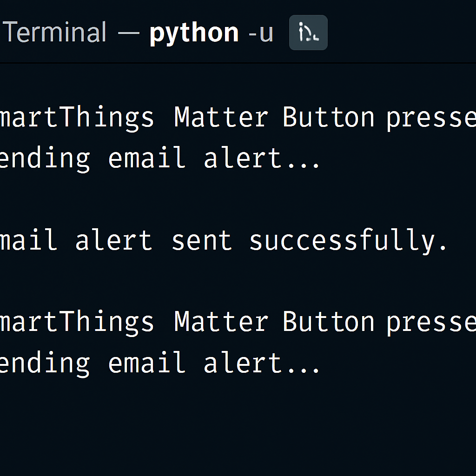Click the empty terminal area below the last line

pyautogui.click(x=238, y=428)
